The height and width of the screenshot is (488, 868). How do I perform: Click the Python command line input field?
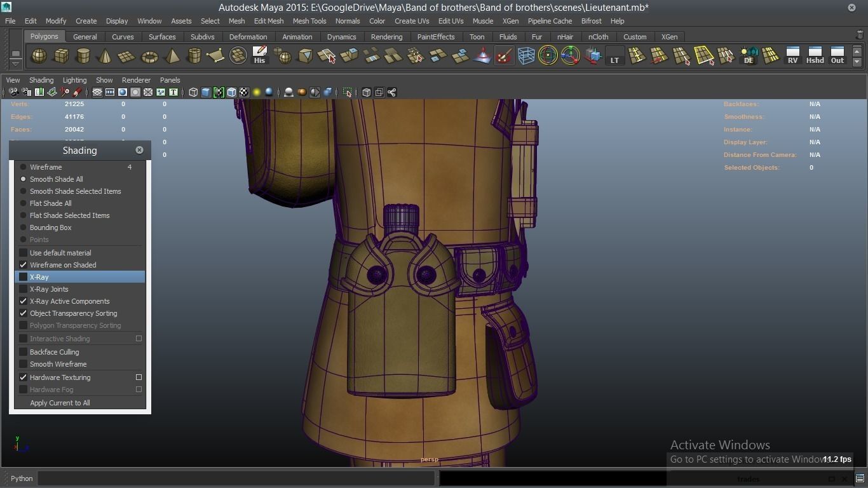click(x=236, y=478)
